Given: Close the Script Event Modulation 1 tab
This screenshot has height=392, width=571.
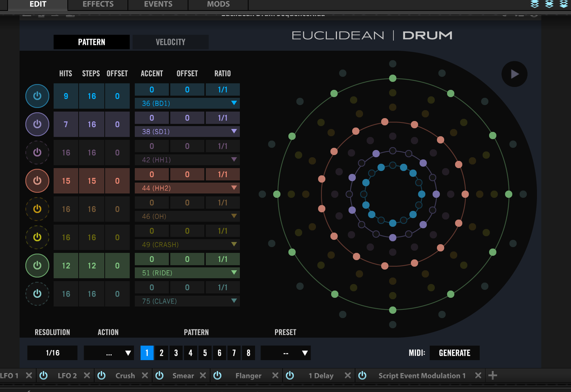Looking at the screenshot, I should [478, 375].
